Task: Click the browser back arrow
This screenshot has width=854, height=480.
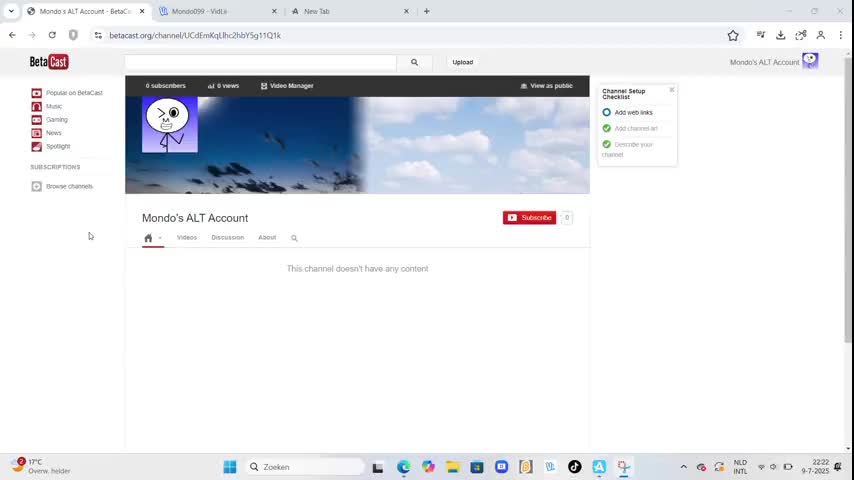Action: 12,35
